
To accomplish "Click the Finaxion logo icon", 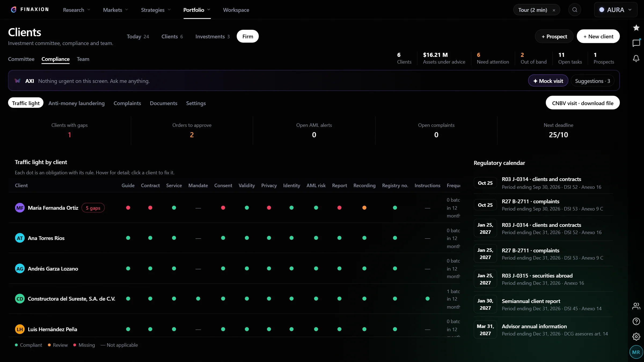I will coord(14,10).
